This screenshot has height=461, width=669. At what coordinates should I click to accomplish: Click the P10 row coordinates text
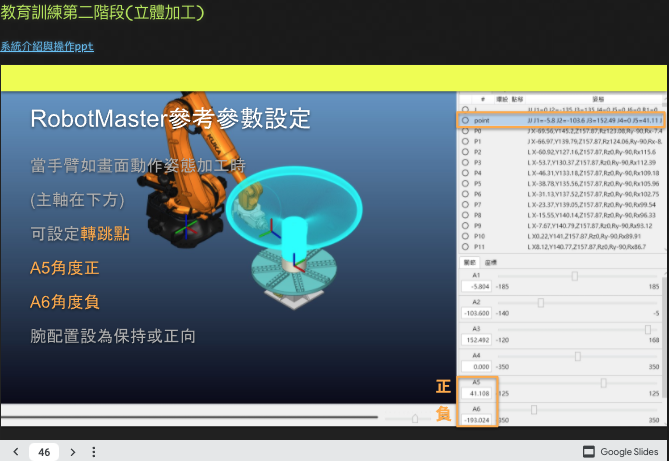pyautogui.click(x=584, y=236)
